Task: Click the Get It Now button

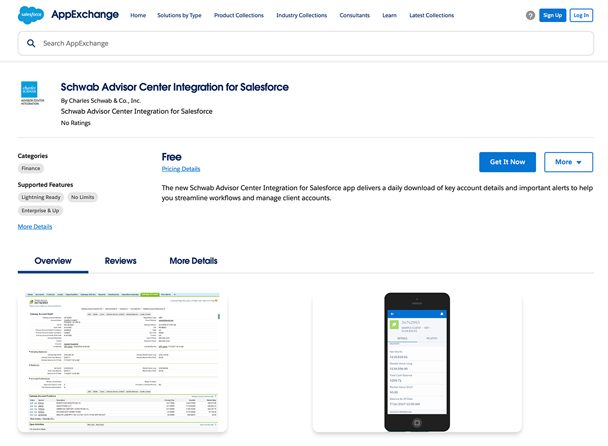Action: (x=507, y=162)
